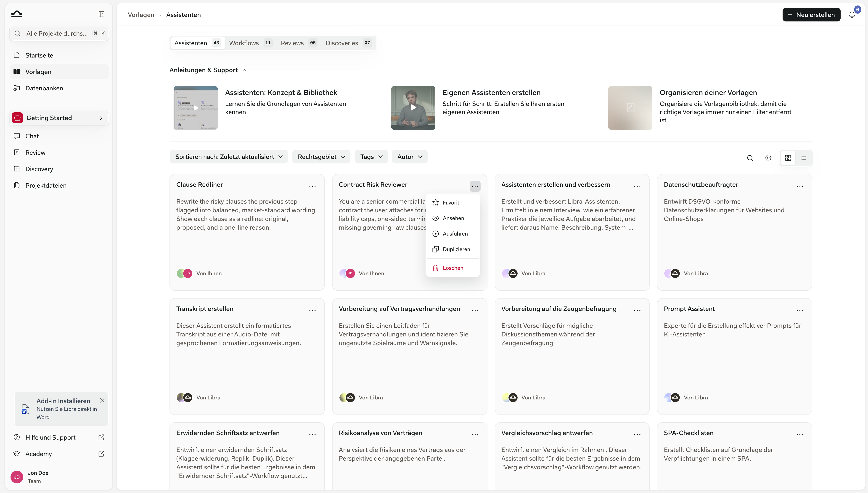868x493 pixels.
Task: Select Duplizieren in the context menu
Action: [453, 249]
